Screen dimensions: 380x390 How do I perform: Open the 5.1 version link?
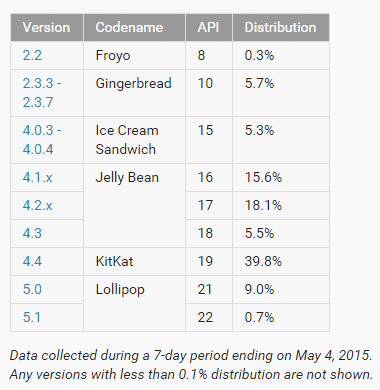pyautogui.click(x=32, y=317)
